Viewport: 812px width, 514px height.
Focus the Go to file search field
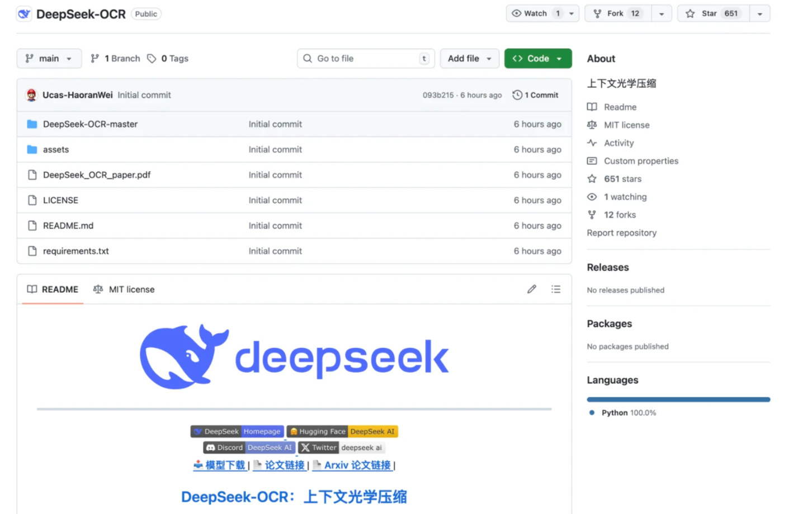tap(366, 59)
